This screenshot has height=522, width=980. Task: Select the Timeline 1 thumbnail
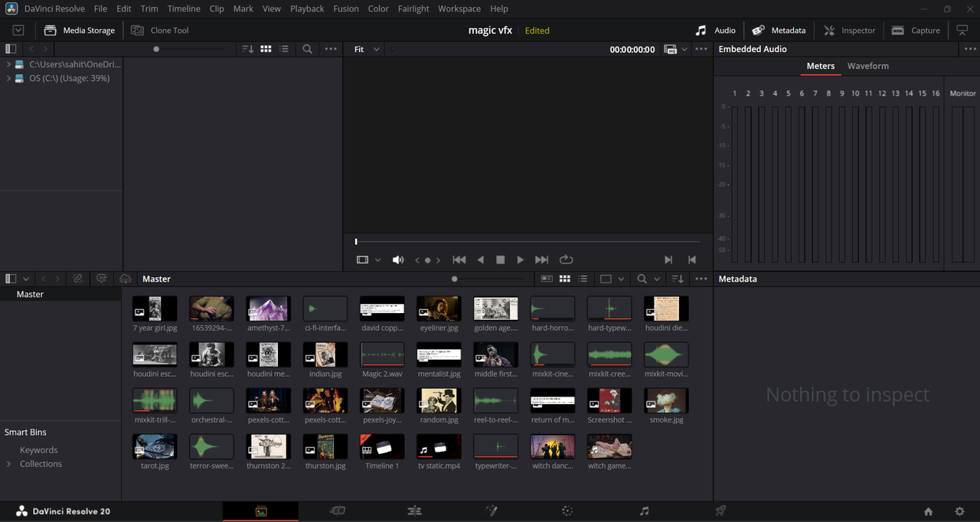coord(382,446)
